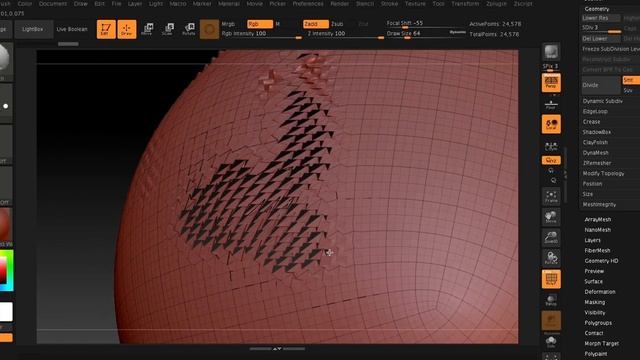The height and width of the screenshot is (360, 640).
Task: Switch to the Move transform tool
Action: (x=147, y=29)
